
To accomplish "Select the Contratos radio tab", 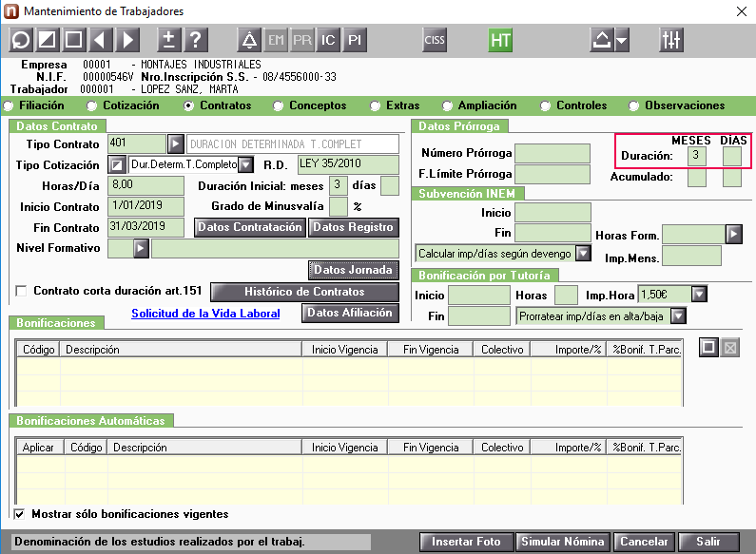I will pyautogui.click(x=188, y=105).
